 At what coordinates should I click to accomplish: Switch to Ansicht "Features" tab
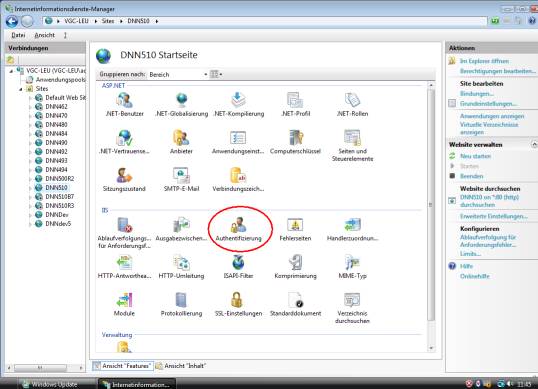point(122,366)
